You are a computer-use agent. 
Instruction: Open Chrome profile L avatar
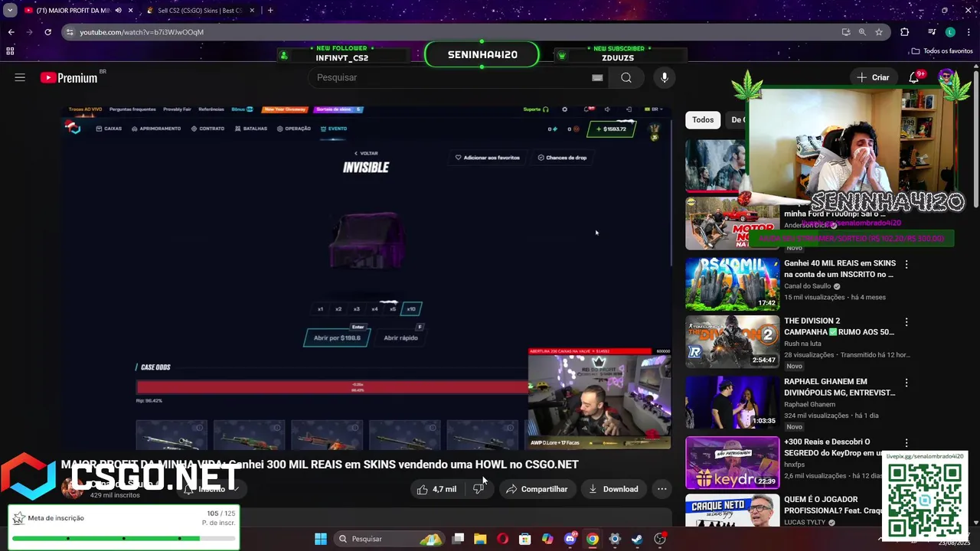tap(950, 32)
